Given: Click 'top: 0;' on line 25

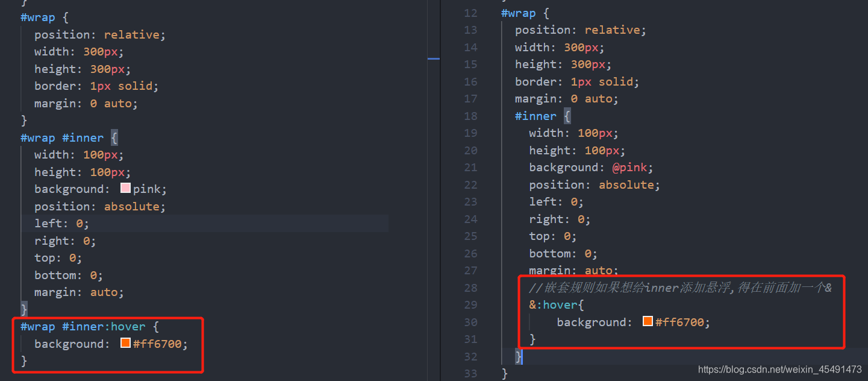Looking at the screenshot, I should click(x=553, y=236).
